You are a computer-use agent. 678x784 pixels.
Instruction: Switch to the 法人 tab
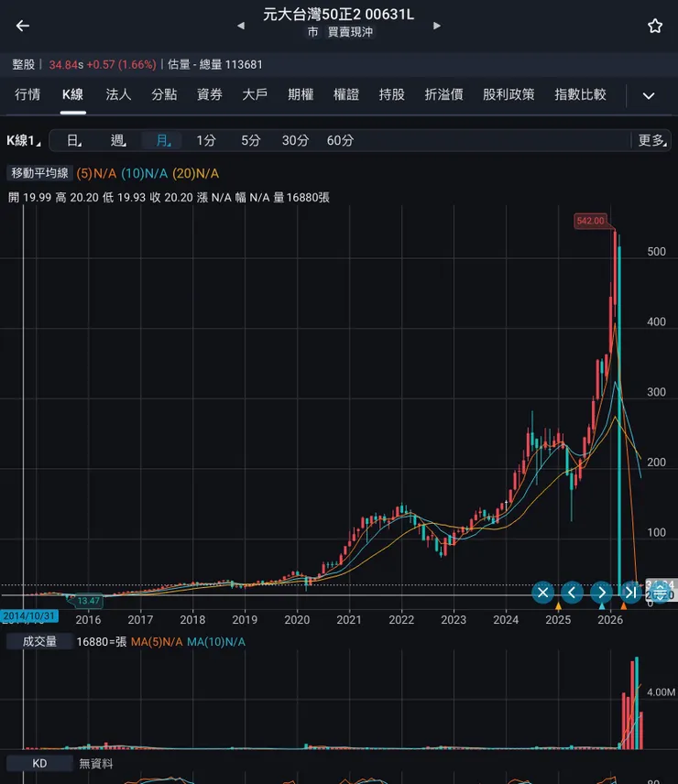[x=118, y=94]
